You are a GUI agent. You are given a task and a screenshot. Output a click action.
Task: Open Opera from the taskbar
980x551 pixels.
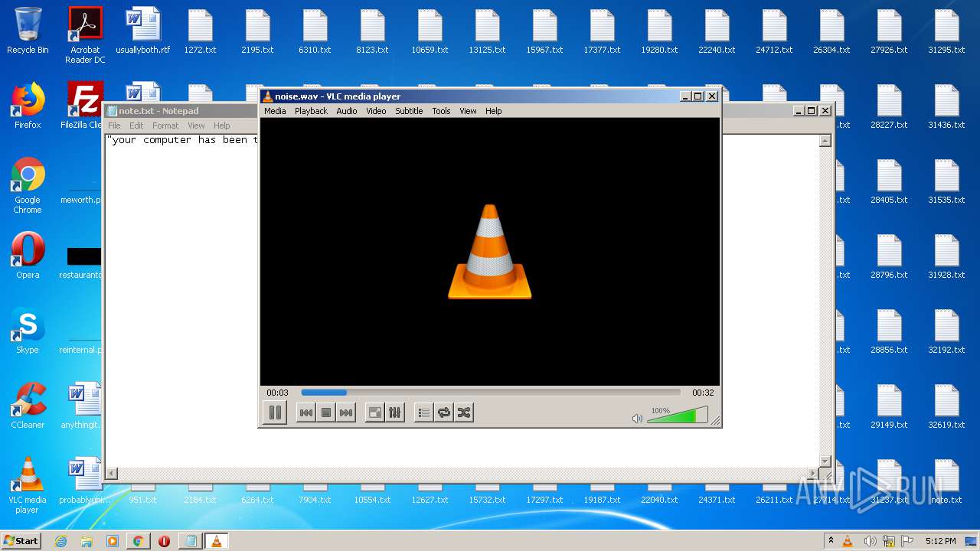pyautogui.click(x=164, y=541)
